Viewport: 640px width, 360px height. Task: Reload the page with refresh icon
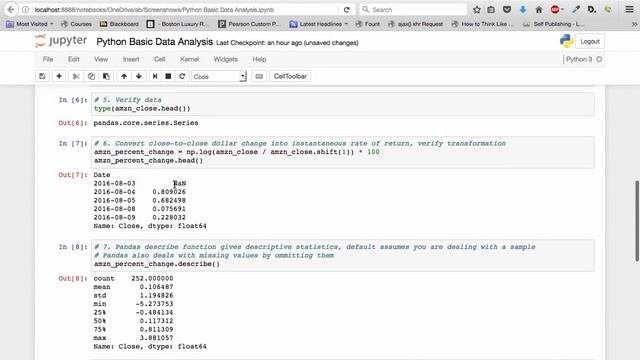pyautogui.click(x=347, y=9)
